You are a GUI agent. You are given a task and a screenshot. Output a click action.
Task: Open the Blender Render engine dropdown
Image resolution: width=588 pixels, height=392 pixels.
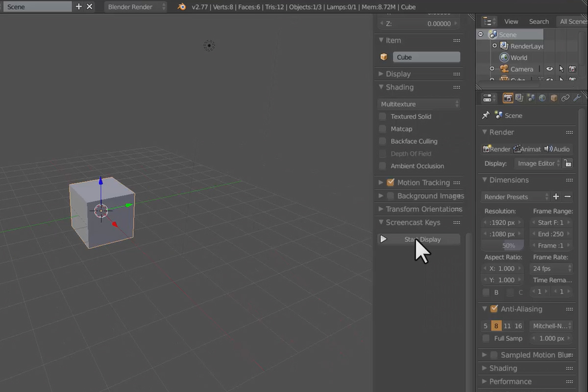coord(135,6)
